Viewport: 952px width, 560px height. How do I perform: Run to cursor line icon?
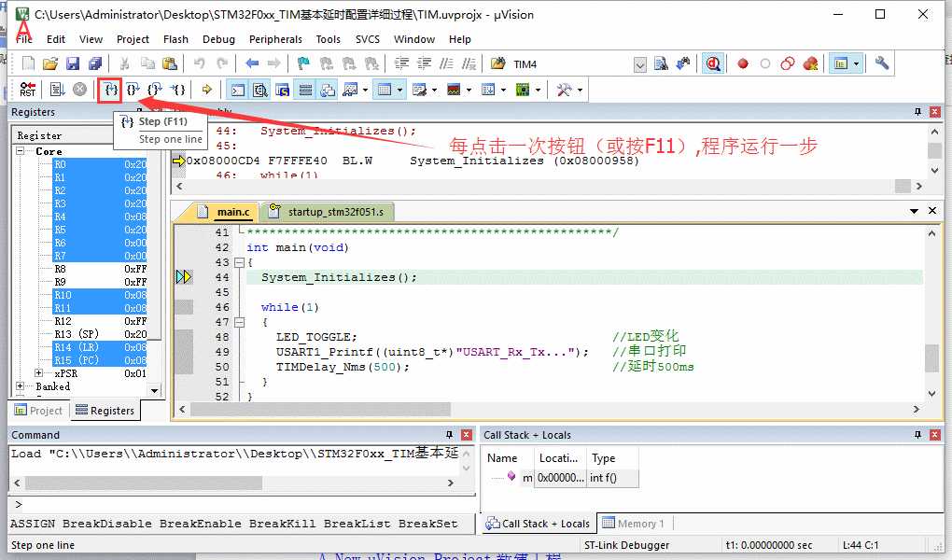(x=177, y=90)
